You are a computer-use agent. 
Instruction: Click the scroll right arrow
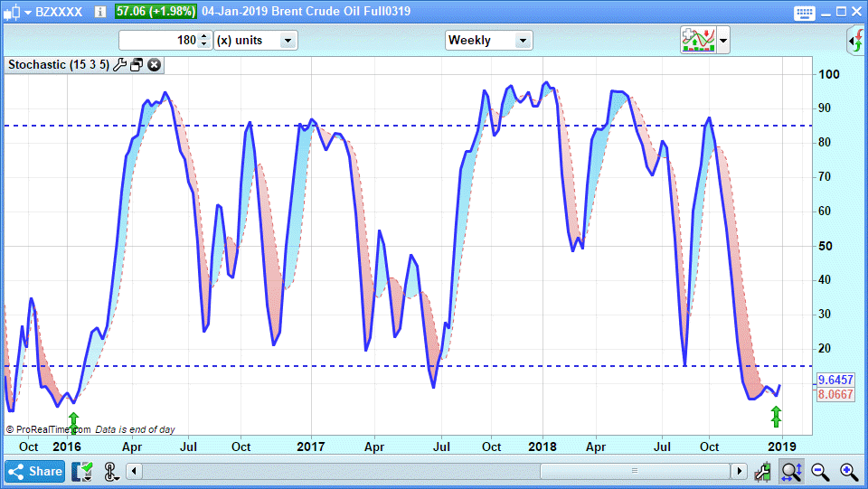tap(739, 471)
